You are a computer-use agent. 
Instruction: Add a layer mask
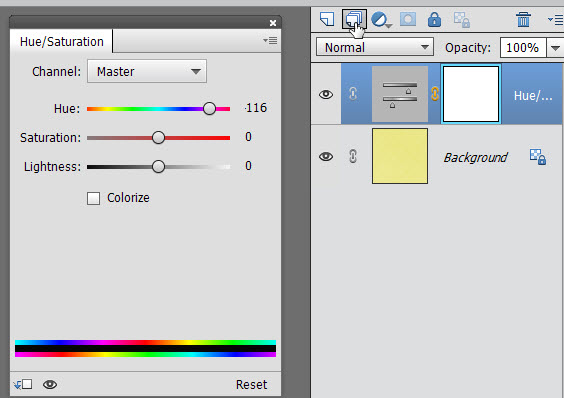(x=408, y=19)
